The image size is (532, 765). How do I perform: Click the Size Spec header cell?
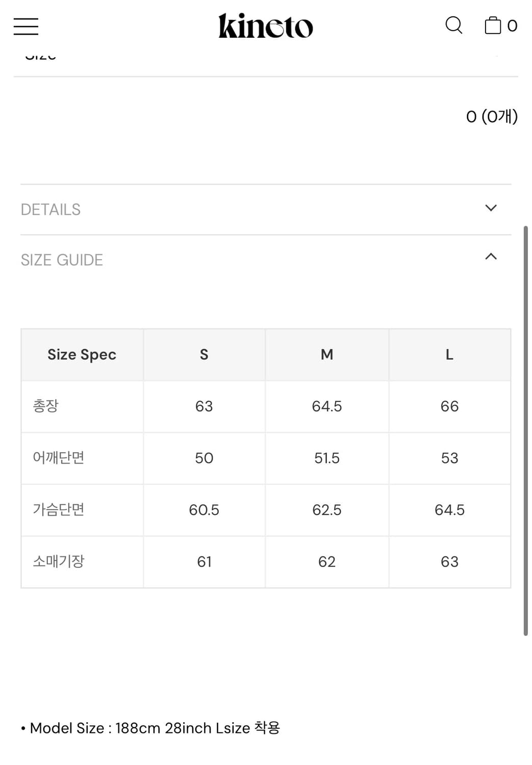pos(82,355)
